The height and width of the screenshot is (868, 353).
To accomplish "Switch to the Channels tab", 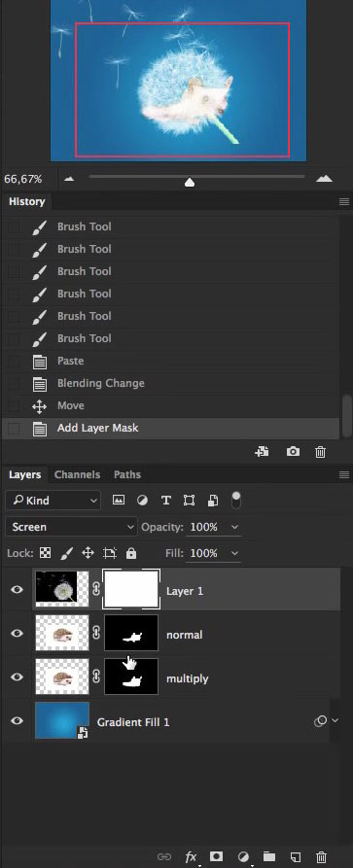I will 77,474.
